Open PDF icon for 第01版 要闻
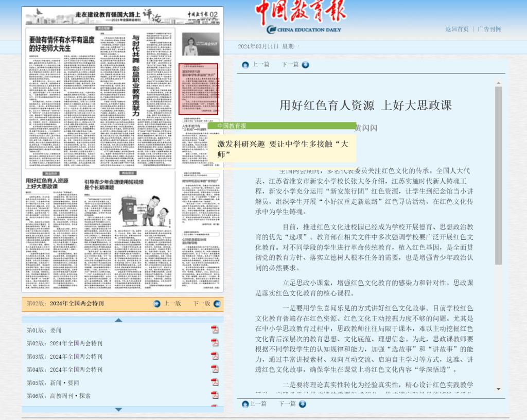Screen dimensions: 527x420 [215, 330]
